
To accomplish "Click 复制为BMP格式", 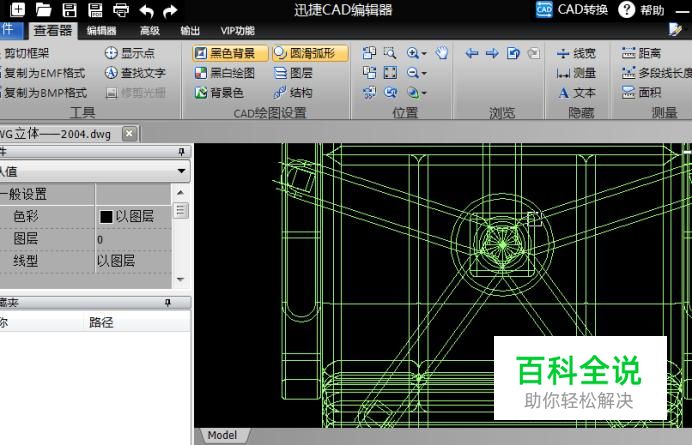I will [44, 93].
